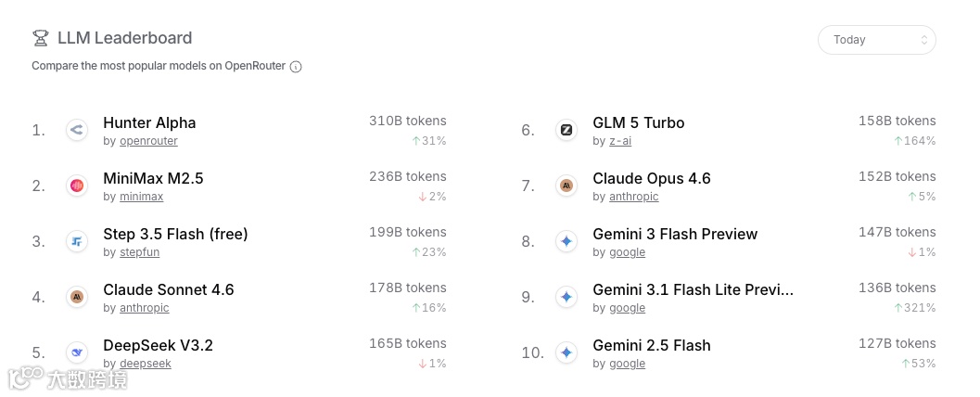This screenshot has height=397, width=980.
Task: Click the Gemini 3 Flash Preview icon
Action: click(x=566, y=241)
